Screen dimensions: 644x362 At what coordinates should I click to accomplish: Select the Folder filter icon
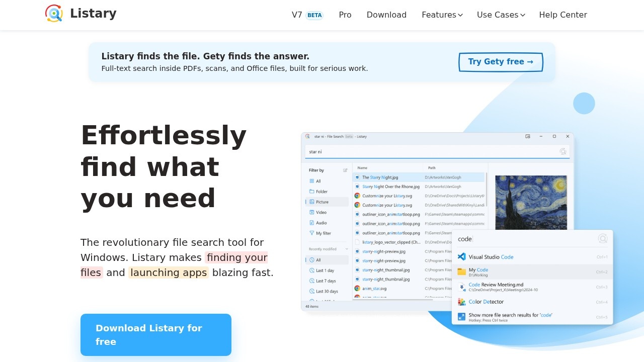pyautogui.click(x=312, y=192)
